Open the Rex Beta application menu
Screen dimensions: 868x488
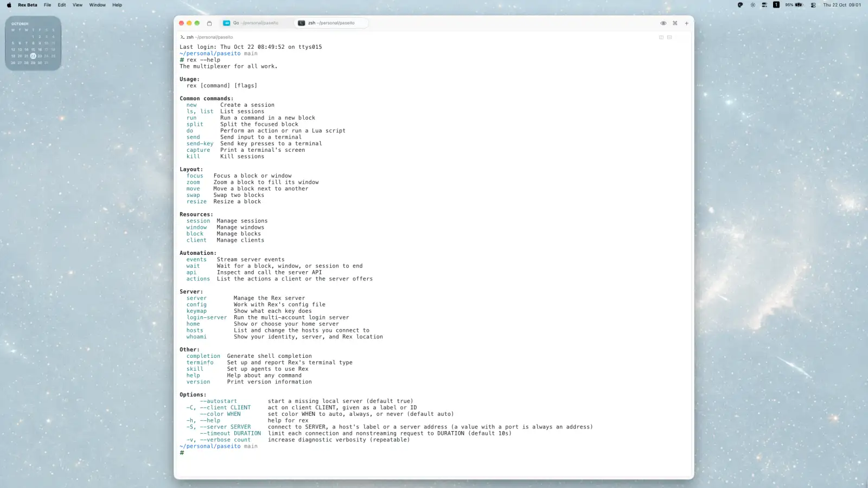coord(28,5)
